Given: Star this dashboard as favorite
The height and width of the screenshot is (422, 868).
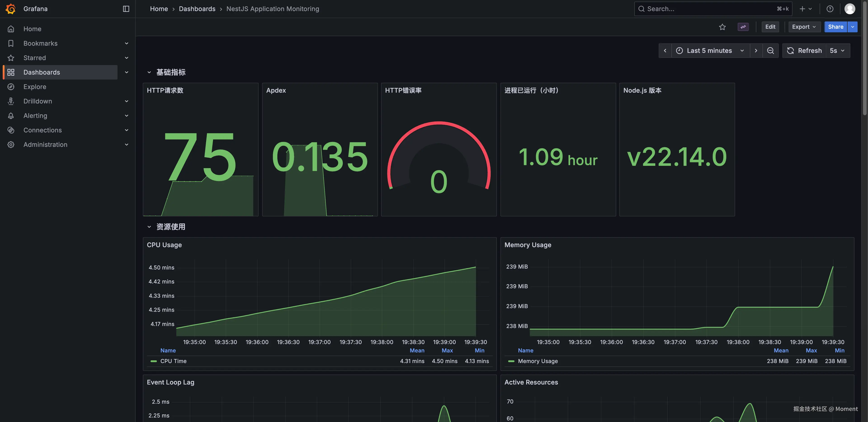Looking at the screenshot, I should coord(722,27).
